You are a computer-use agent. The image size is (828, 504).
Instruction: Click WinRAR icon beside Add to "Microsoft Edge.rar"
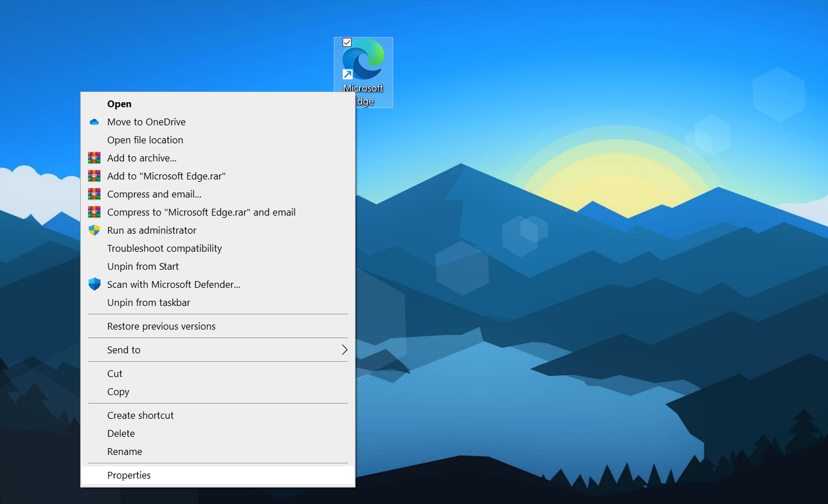[94, 176]
